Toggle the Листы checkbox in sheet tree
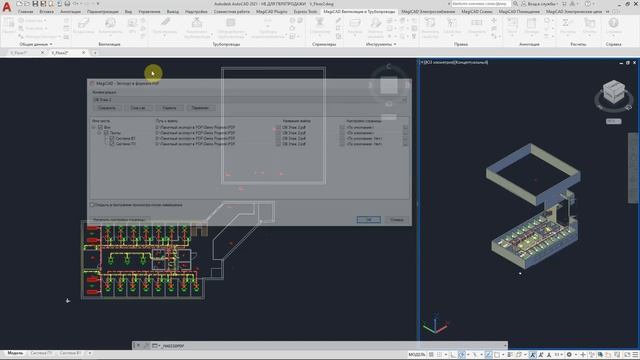 point(106,133)
